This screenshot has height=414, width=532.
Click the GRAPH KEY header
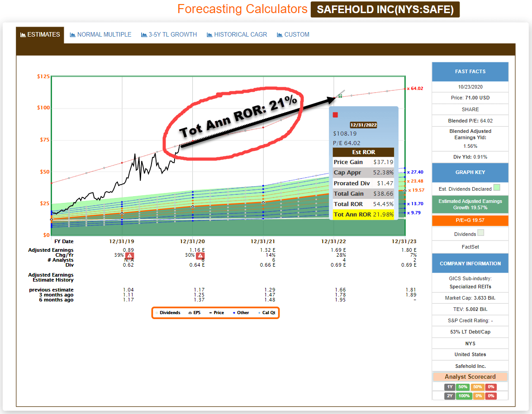click(x=470, y=172)
